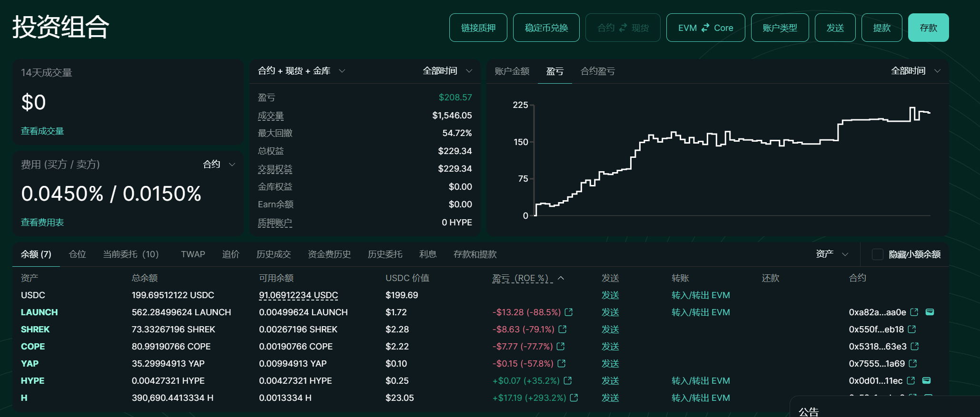Open the 全部时间 dropdown above the chart

[915, 71]
